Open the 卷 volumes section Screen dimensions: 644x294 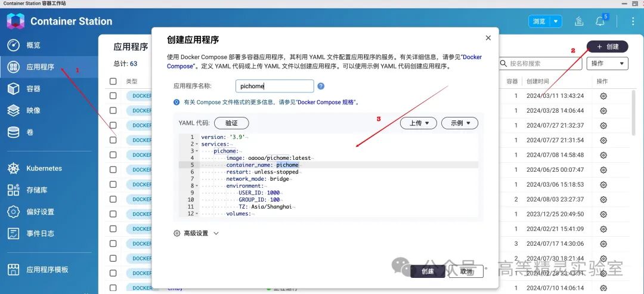(x=49, y=132)
